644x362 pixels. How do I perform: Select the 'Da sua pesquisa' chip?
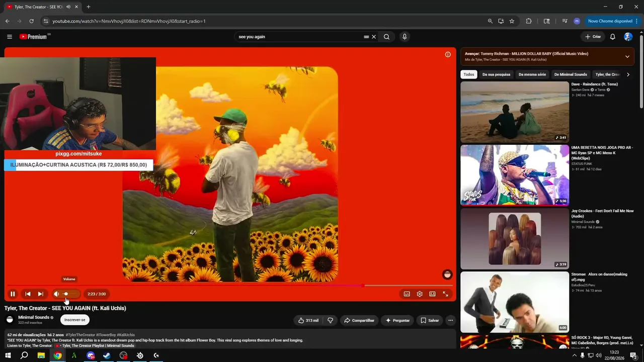click(x=496, y=74)
